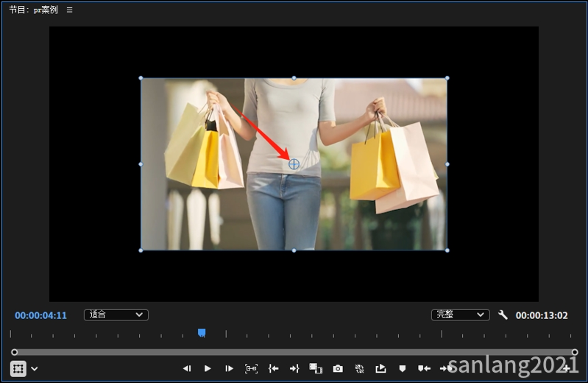Step forward one frame
This screenshot has height=383, width=588.
point(230,368)
